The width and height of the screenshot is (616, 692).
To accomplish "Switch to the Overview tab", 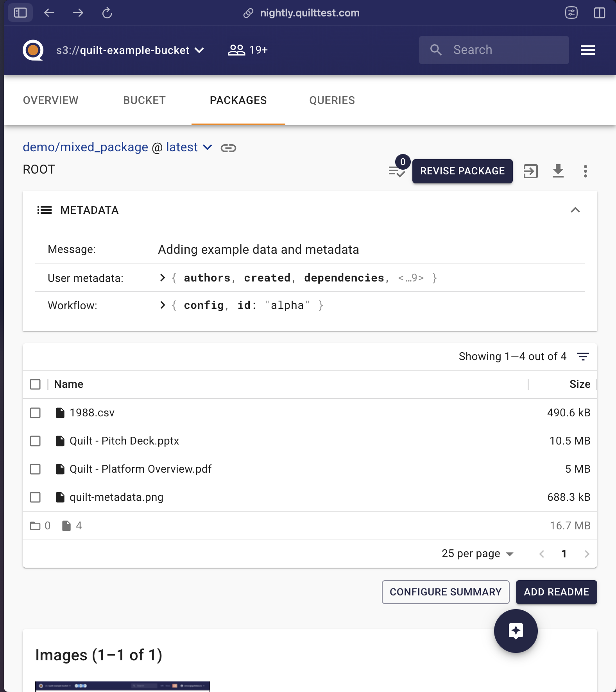I will click(x=51, y=100).
